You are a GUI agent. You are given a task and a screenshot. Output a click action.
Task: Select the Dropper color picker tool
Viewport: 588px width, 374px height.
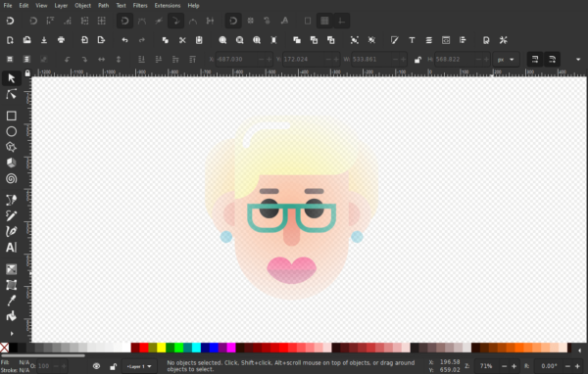click(x=11, y=301)
